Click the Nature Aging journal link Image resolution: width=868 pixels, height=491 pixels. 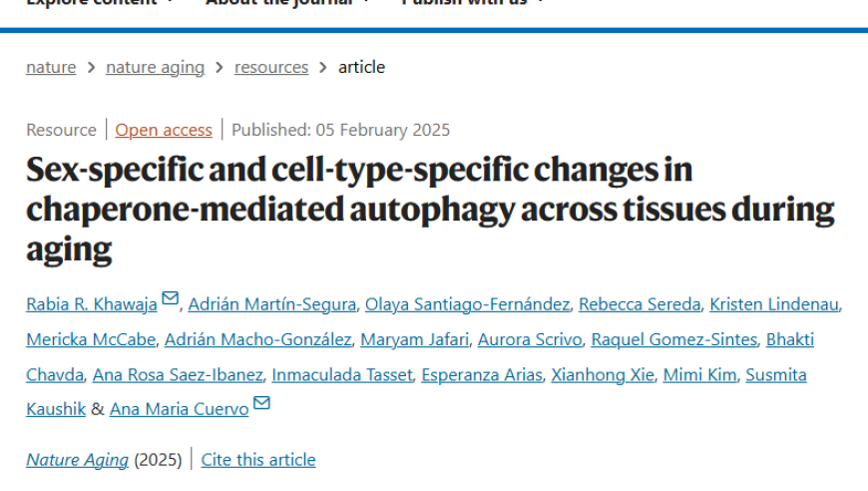[x=77, y=459]
